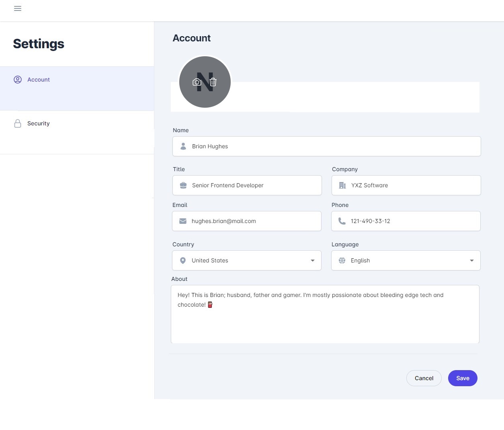Expand the Country dropdown arrow
The image size is (504, 430).
point(313,260)
